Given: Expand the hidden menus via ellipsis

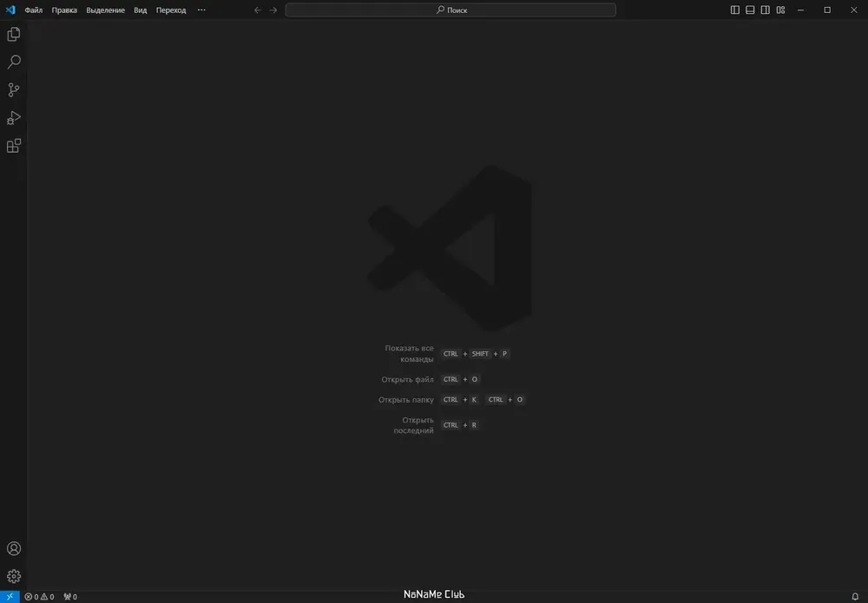Looking at the screenshot, I should [201, 10].
